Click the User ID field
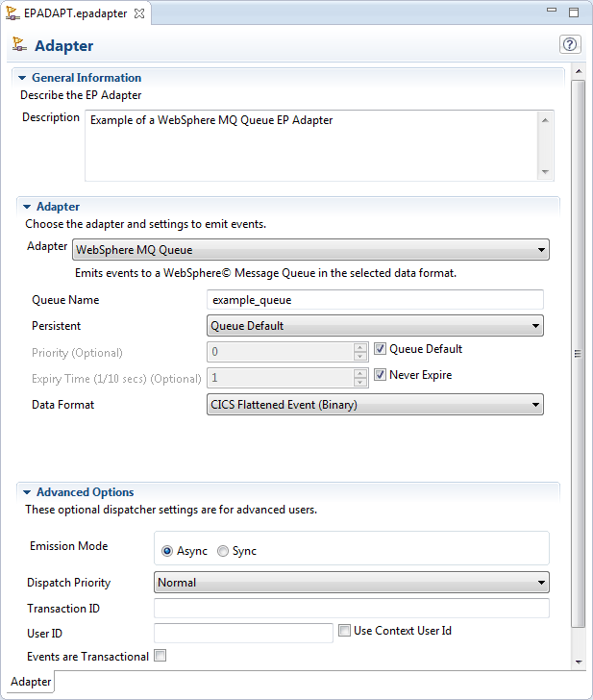Viewport: 593px width, 700px height. click(243, 633)
